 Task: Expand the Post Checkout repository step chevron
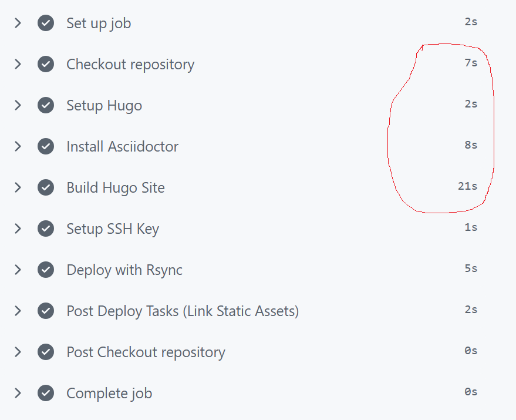18,352
